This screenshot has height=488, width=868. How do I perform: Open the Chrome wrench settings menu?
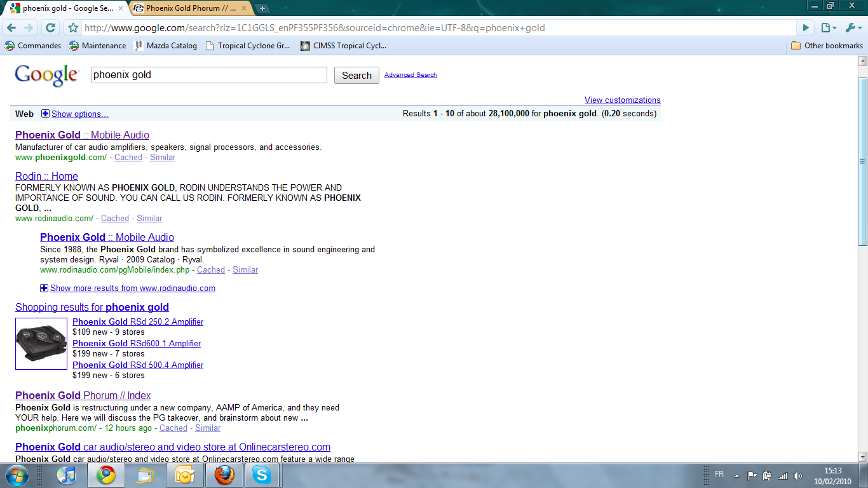pos(853,28)
